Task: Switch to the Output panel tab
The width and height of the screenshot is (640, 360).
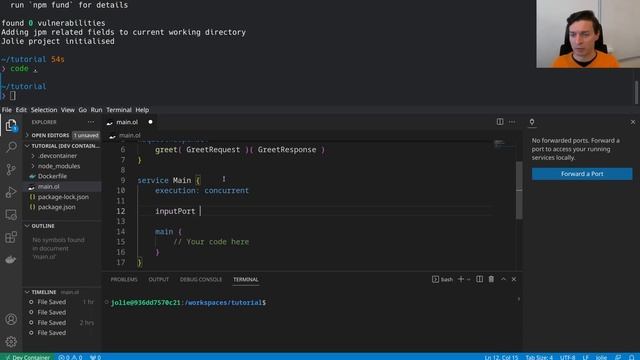Action: (x=158, y=280)
